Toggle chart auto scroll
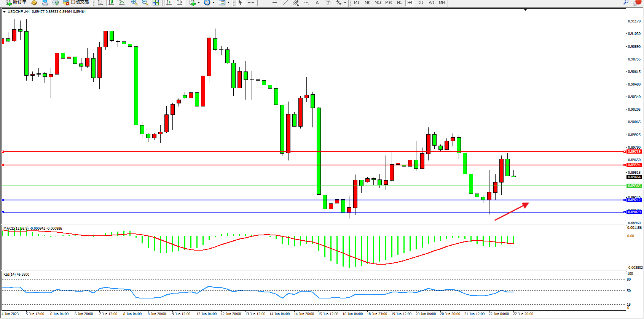This screenshot has height=319, width=644. pyautogui.click(x=169, y=3)
